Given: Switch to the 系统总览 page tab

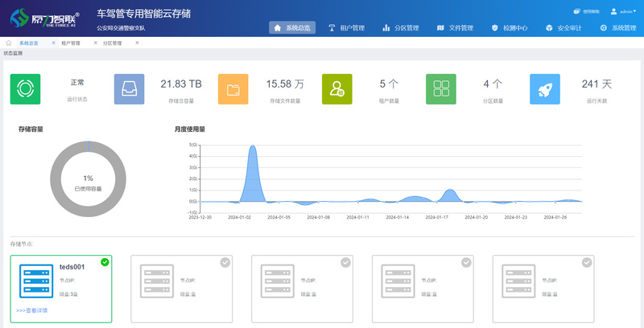Looking at the screenshot, I should tap(29, 43).
